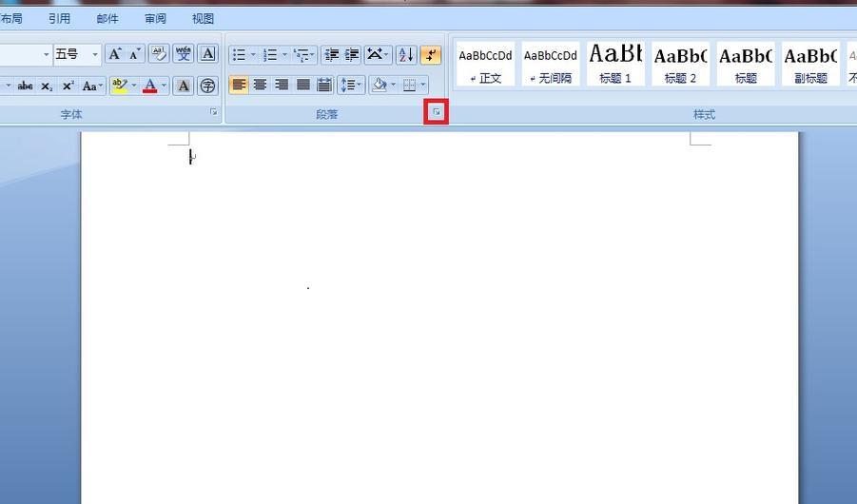This screenshot has height=504, width=857.
Task: Apply the 标题 style
Action: point(746,64)
